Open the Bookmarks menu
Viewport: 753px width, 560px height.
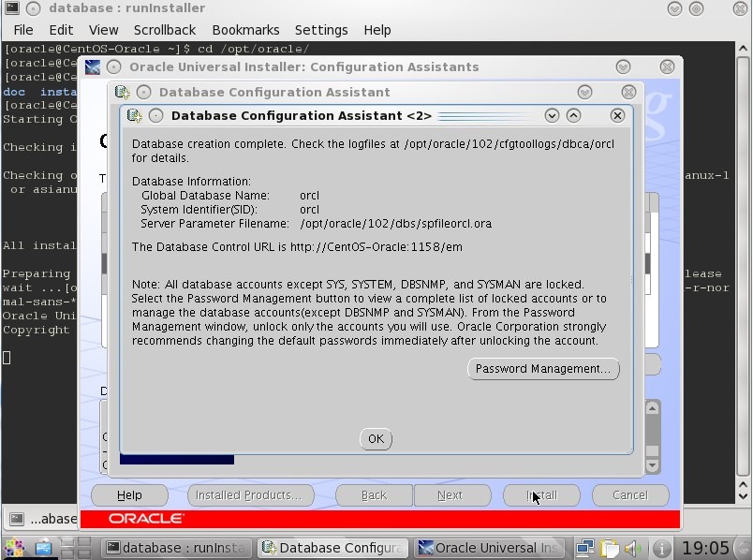pos(245,30)
